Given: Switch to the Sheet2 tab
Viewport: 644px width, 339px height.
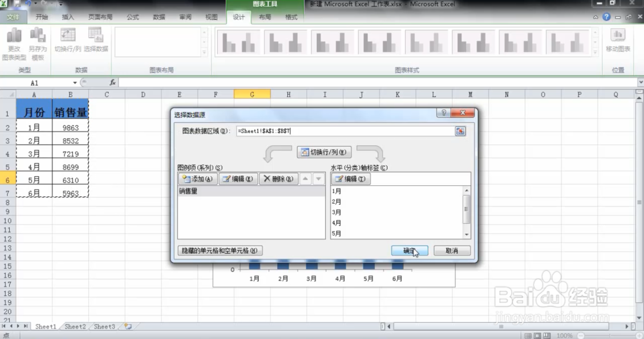Looking at the screenshot, I should click(x=75, y=326).
